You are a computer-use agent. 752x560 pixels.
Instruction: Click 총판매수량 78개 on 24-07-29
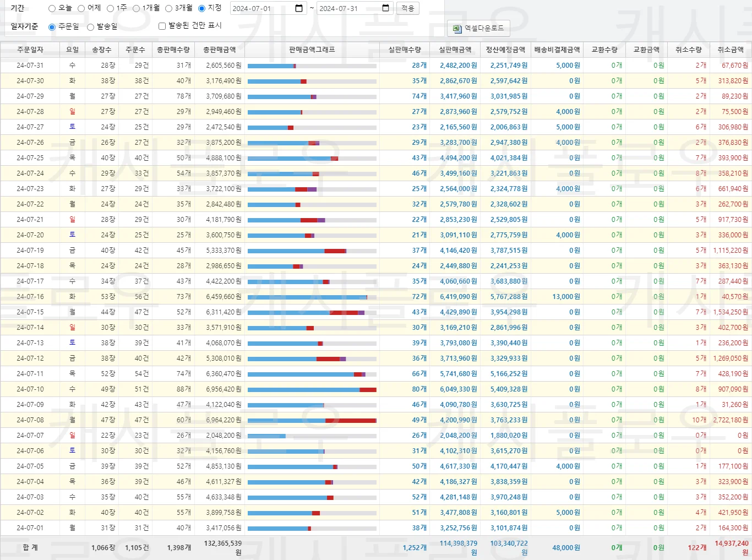tap(184, 96)
